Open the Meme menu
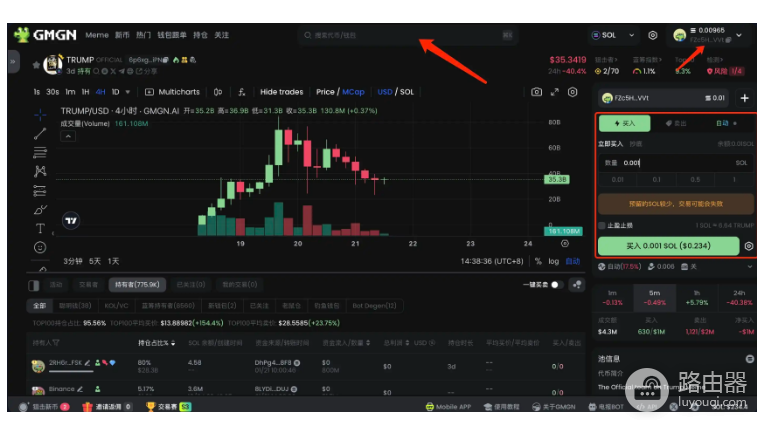Screen dimensions: 765x430 coord(97,35)
